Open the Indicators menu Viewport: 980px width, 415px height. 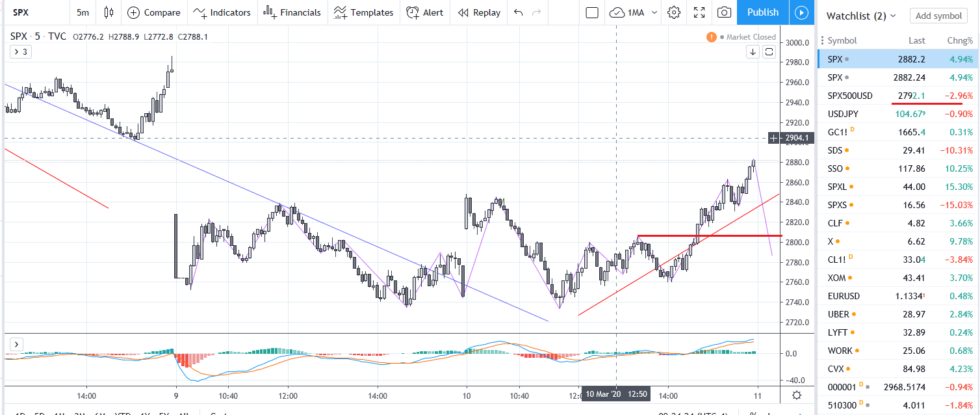point(222,12)
